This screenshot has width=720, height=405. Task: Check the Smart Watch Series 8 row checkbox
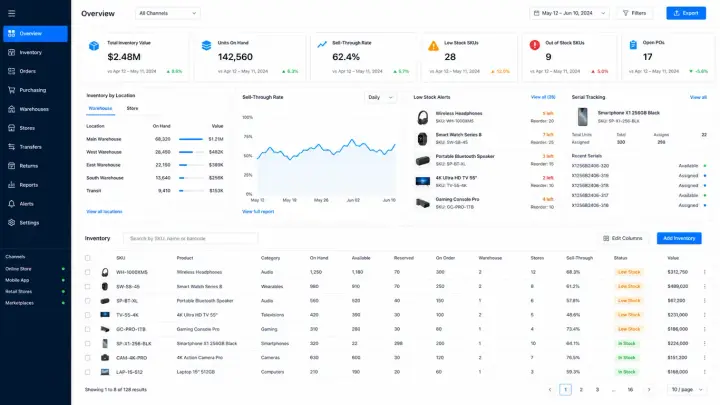(88, 287)
